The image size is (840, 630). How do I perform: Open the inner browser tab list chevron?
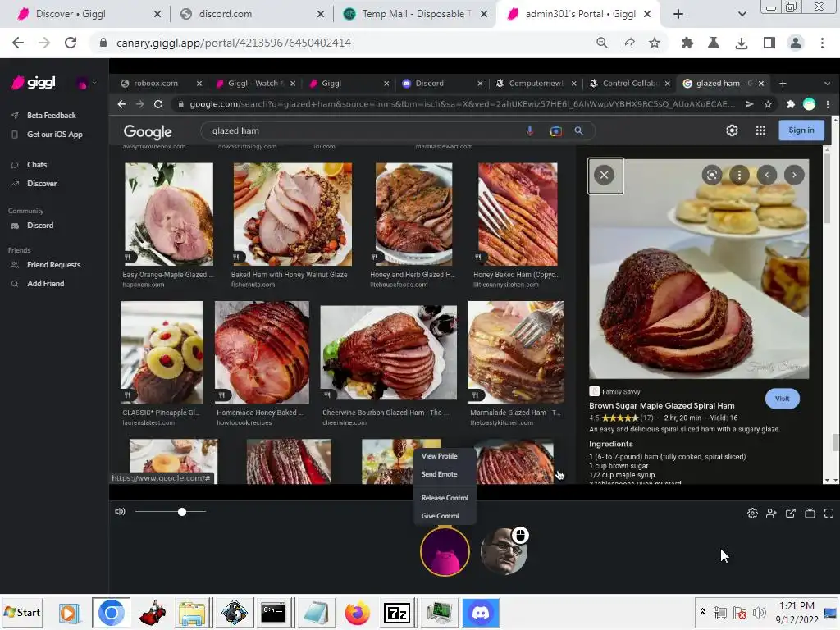pyautogui.click(x=827, y=84)
